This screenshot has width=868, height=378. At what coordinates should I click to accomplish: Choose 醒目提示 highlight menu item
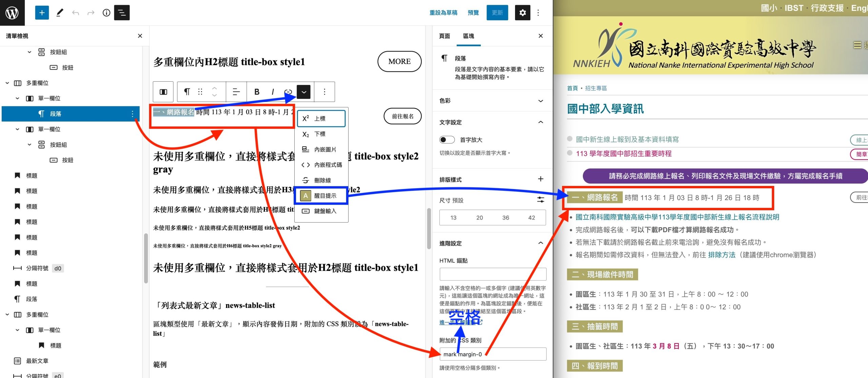tap(321, 195)
